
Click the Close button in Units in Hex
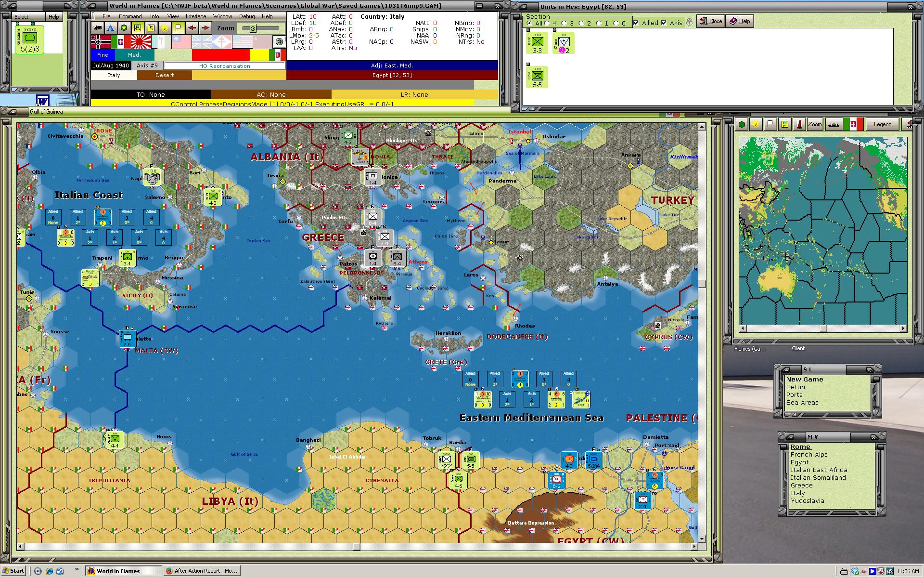711,21
